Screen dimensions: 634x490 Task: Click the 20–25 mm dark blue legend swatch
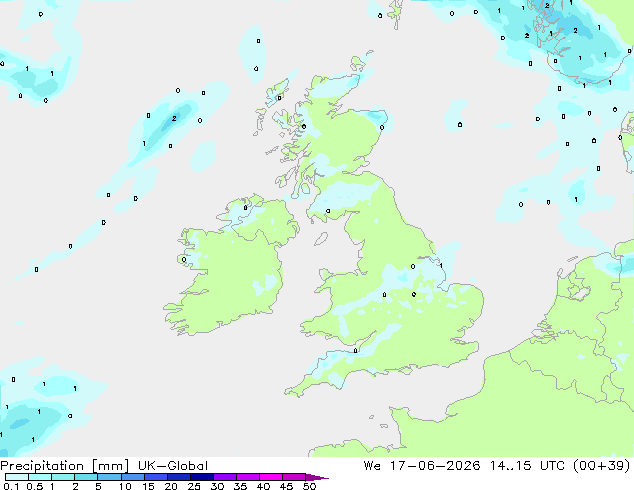click(179, 477)
